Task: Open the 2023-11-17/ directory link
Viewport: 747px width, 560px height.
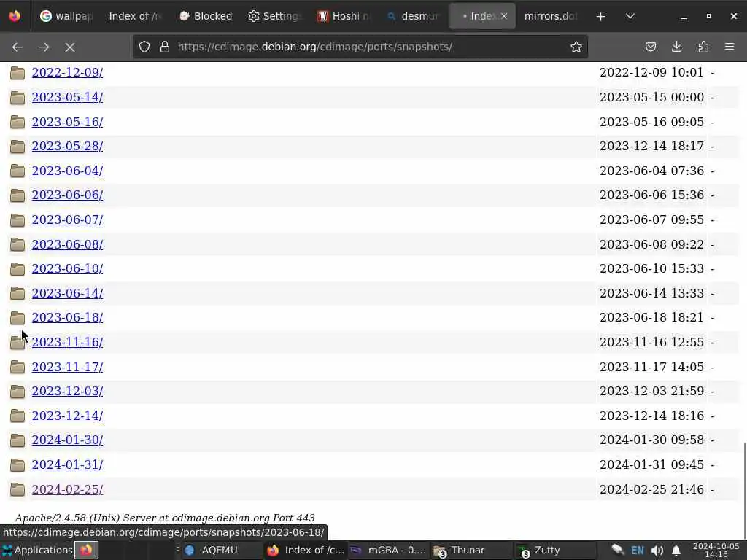Action: [x=67, y=367]
